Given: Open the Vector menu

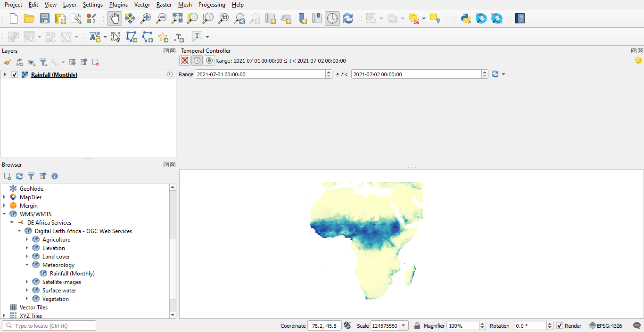Looking at the screenshot, I should (142, 5).
